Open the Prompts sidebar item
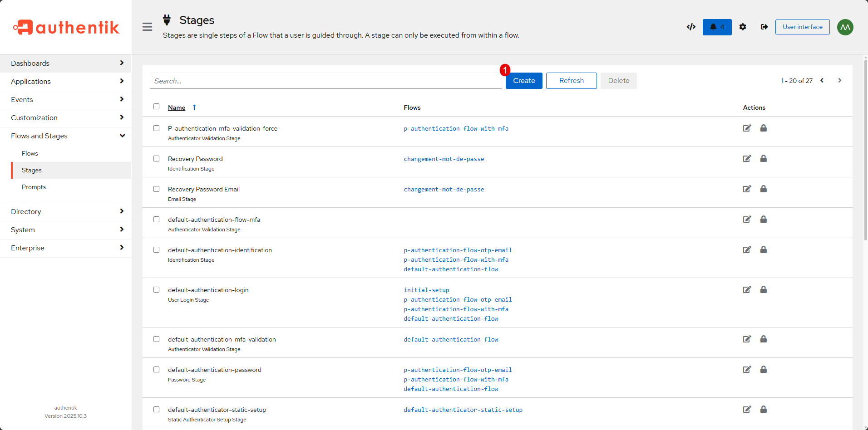 point(34,187)
